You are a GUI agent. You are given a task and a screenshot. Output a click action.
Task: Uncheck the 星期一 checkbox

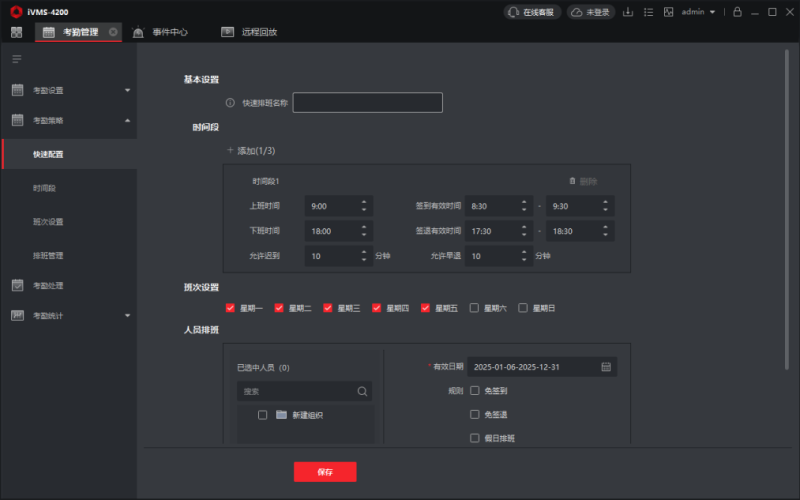point(231,308)
